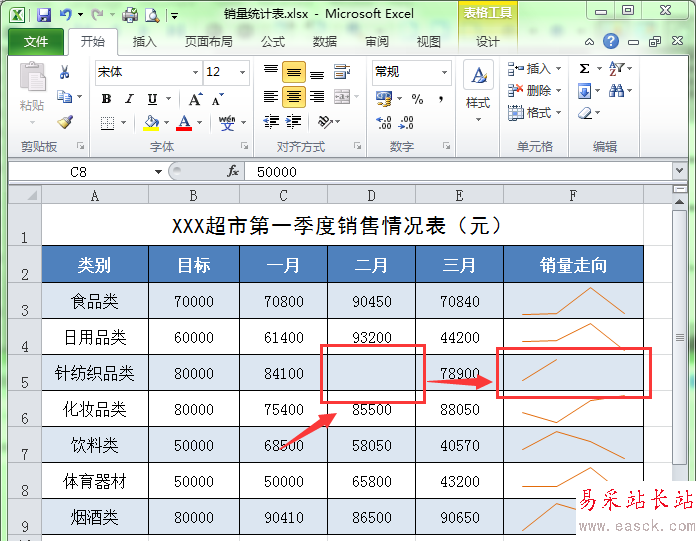Decrease decimal places

[x=406, y=122]
